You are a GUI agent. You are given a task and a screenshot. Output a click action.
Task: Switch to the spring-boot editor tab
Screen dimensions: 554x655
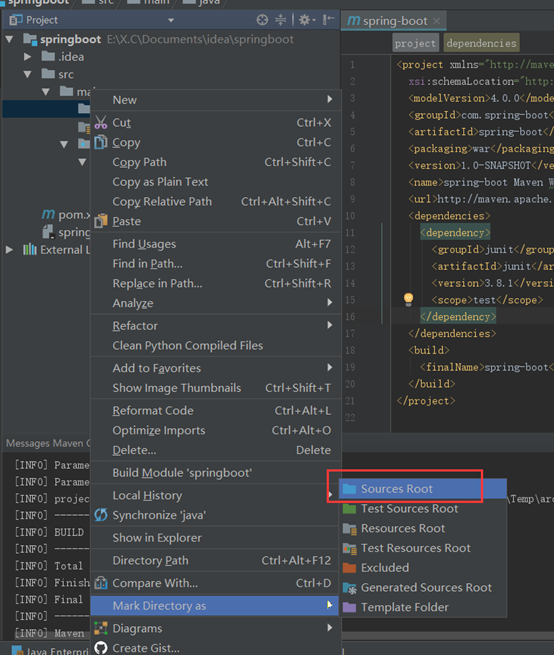(x=394, y=21)
